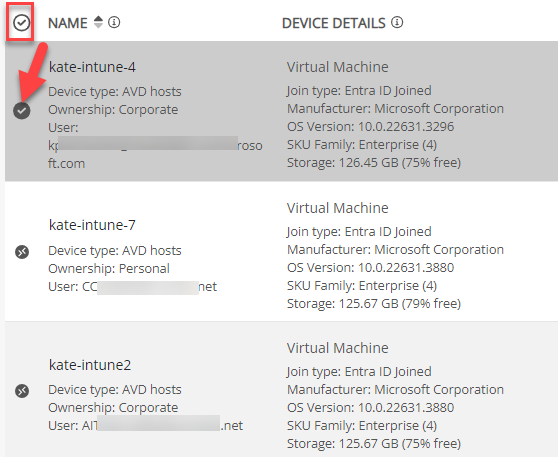The height and width of the screenshot is (457, 558).
Task: Click the DEVICE DETAILS column header
Action: tap(333, 23)
